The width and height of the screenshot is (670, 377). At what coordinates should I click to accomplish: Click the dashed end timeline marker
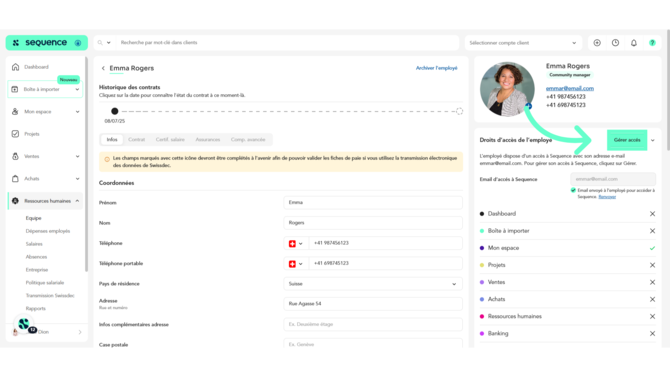click(459, 111)
